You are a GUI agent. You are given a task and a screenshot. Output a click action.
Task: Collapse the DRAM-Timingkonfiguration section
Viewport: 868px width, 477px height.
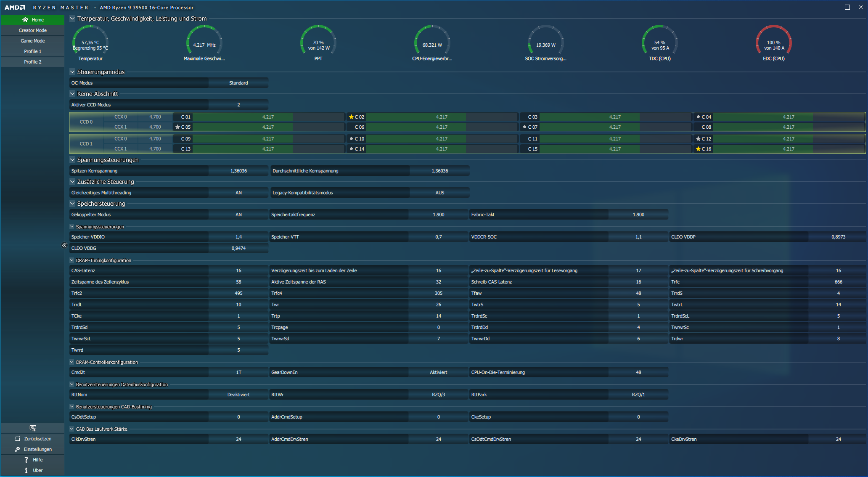click(72, 260)
